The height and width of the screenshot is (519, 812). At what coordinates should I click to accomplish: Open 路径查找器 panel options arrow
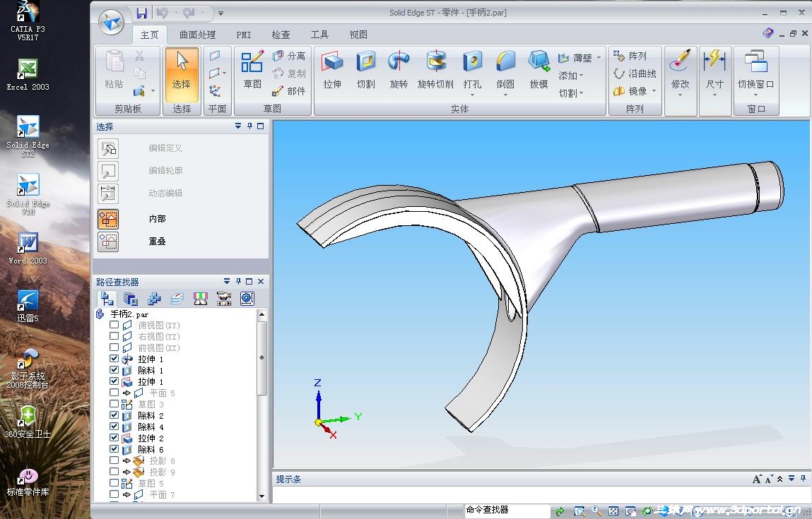point(226,281)
